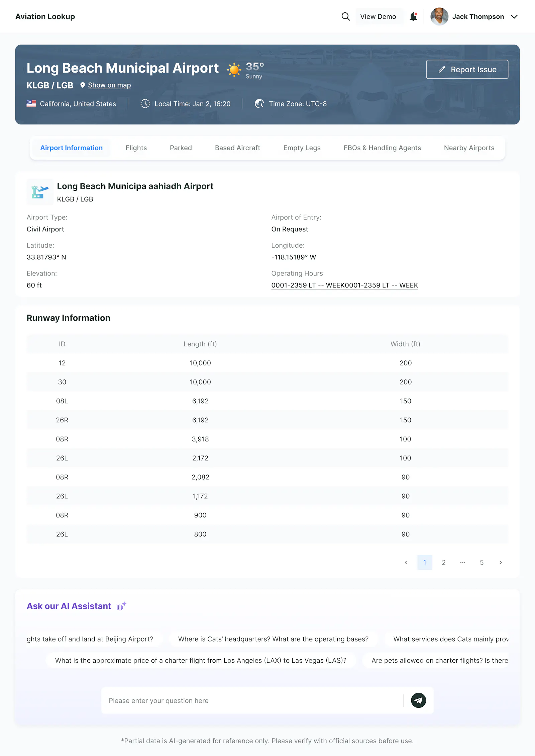Click the pagination ellipsis
The width and height of the screenshot is (535, 756).
463,563
